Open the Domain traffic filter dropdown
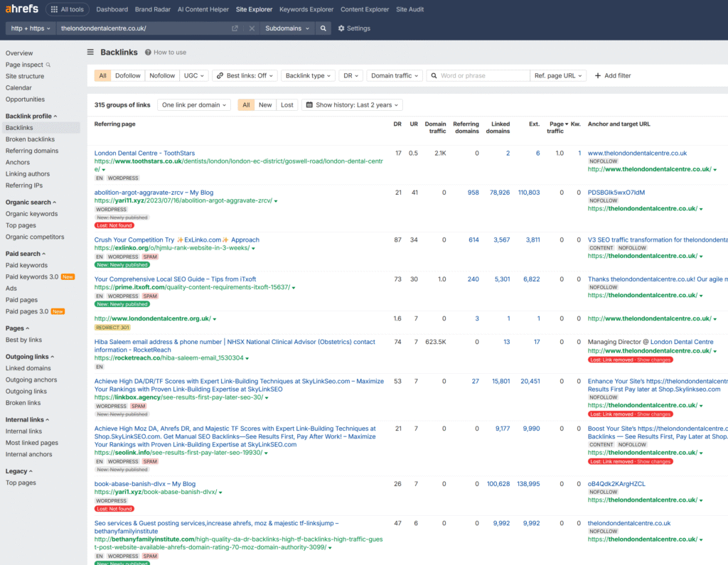The image size is (728, 565). (x=394, y=75)
